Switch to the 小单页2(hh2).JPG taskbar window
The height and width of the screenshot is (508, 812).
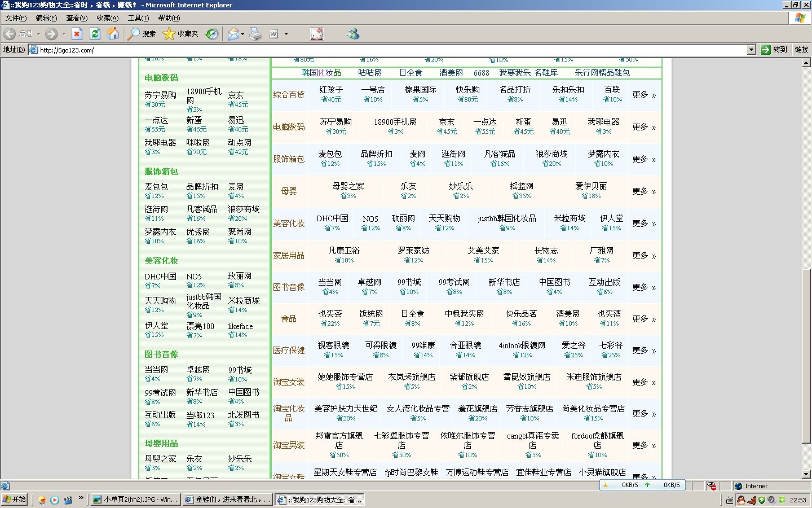point(135,500)
